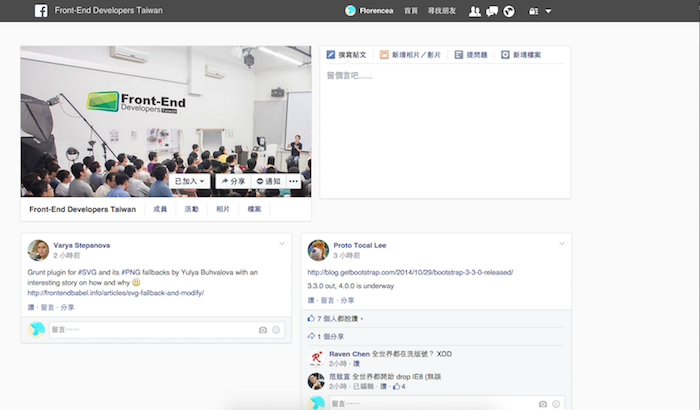Open 成員 members tab

pos(160,209)
